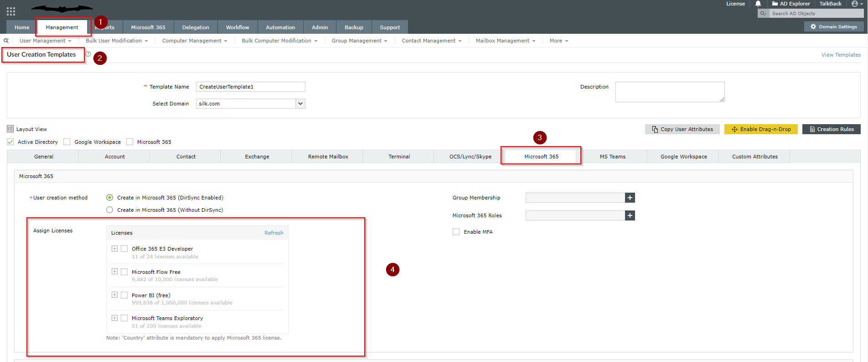Enable the Google Workspace checkbox
868x362 pixels.
point(67,142)
